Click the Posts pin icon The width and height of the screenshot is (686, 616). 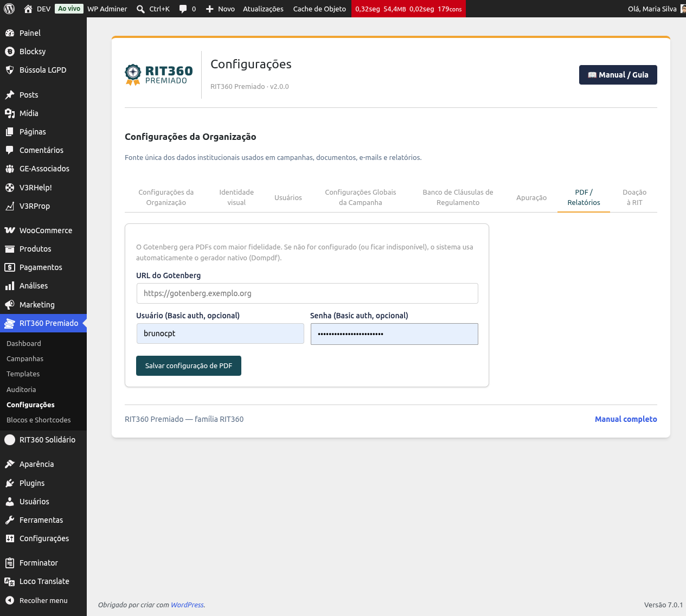tap(10, 95)
